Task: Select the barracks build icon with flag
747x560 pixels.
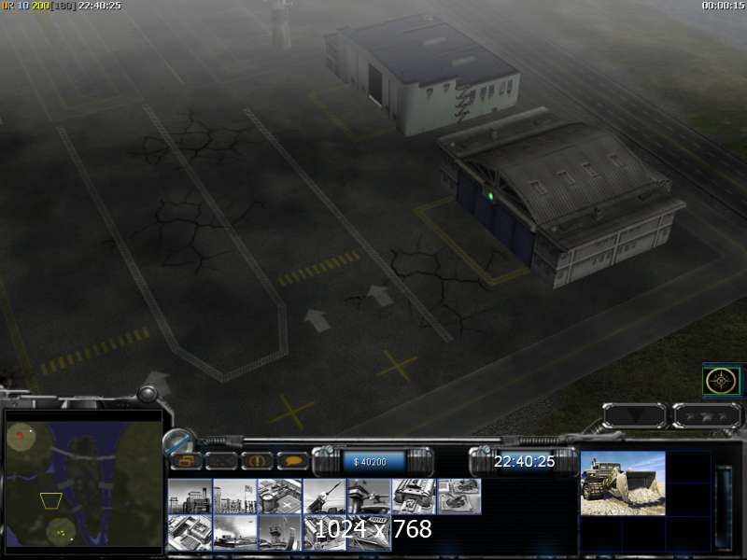Action: [x=234, y=497]
